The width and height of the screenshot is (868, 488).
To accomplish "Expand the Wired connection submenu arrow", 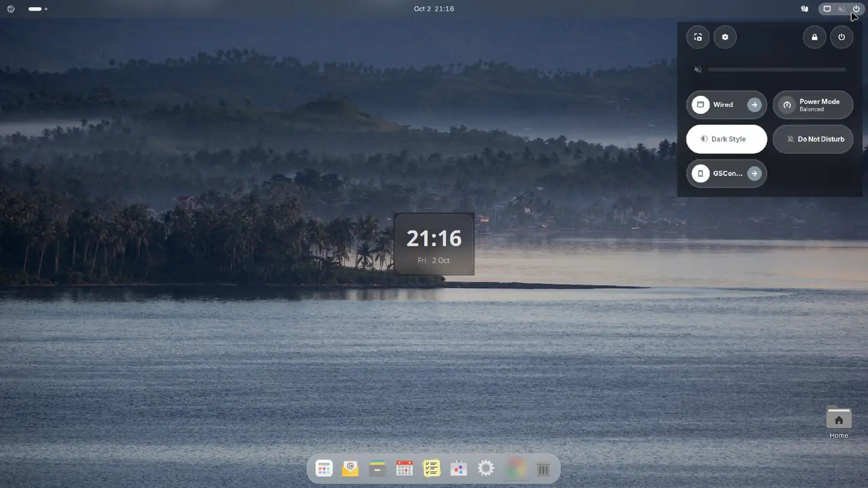I will [x=755, y=105].
